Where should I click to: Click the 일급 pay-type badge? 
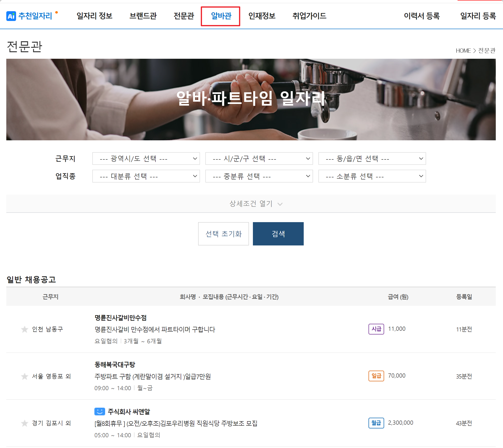point(376,376)
